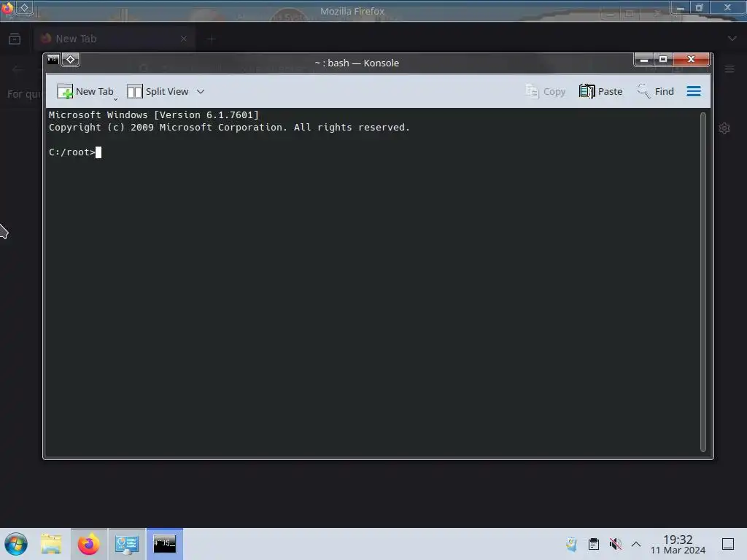Open the clipboard tray icon

[594, 544]
